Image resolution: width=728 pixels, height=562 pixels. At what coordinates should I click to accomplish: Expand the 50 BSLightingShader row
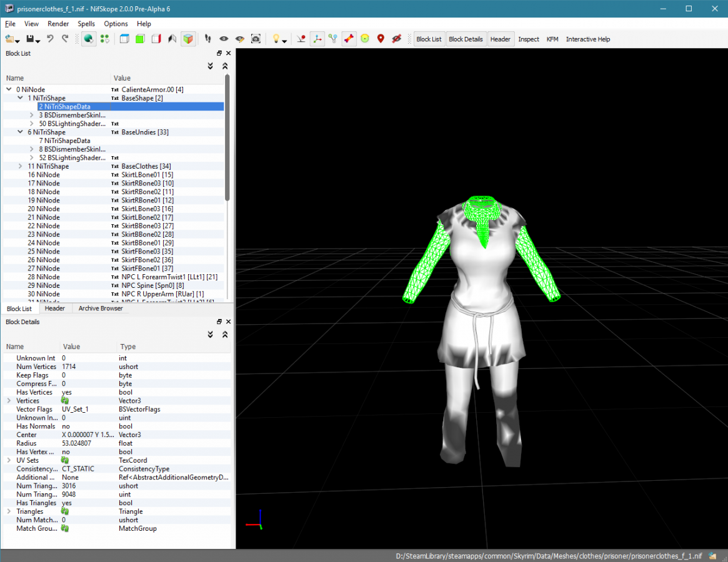[31, 124]
